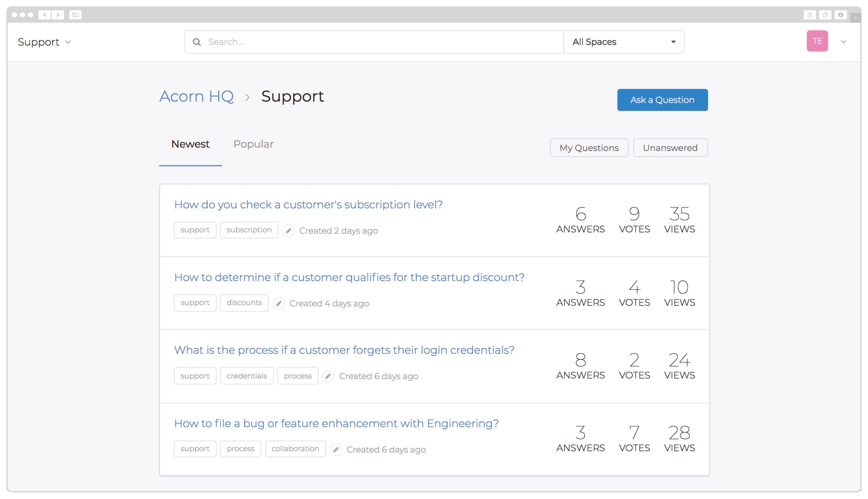Focus the Search input field

click(x=377, y=42)
